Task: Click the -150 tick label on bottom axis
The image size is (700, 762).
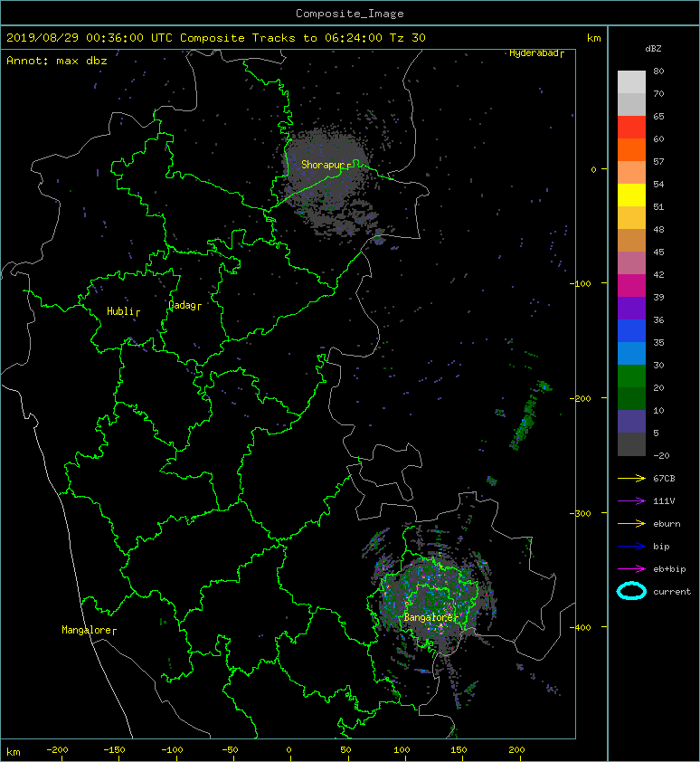Action: pos(114,750)
